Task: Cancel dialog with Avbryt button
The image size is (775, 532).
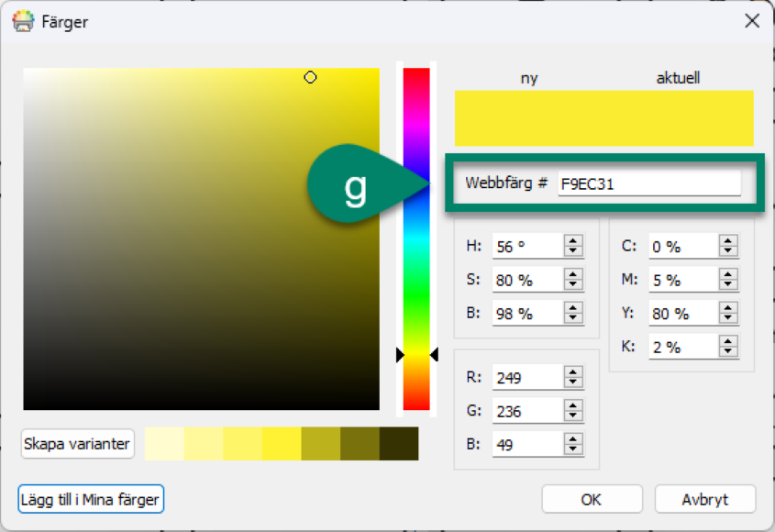Action: 704,500
